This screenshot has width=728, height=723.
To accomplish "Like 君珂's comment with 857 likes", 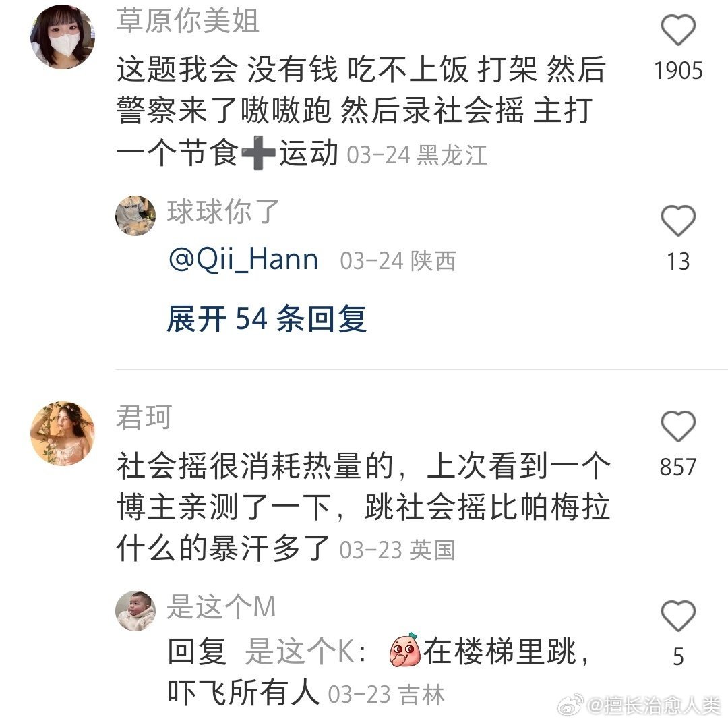I will [678, 426].
